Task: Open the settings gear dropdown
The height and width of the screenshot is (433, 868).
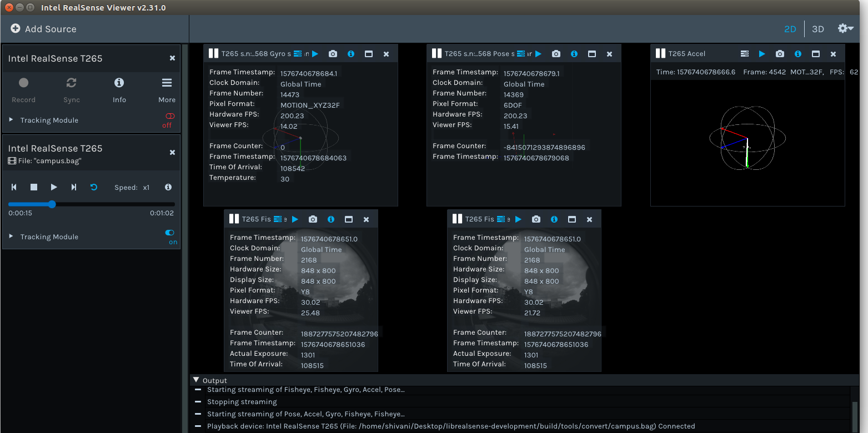Action: 844,28
